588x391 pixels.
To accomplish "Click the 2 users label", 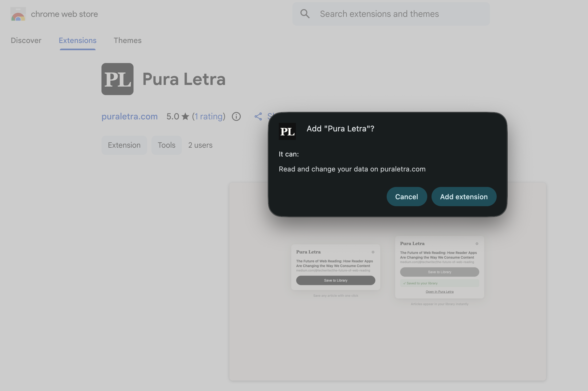I will pyautogui.click(x=200, y=145).
